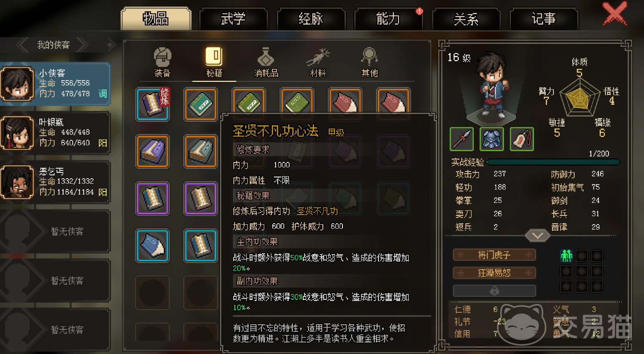The image size is (644, 354).
Task: Click the 实战经验 experience progress bar
Action: tap(554, 162)
